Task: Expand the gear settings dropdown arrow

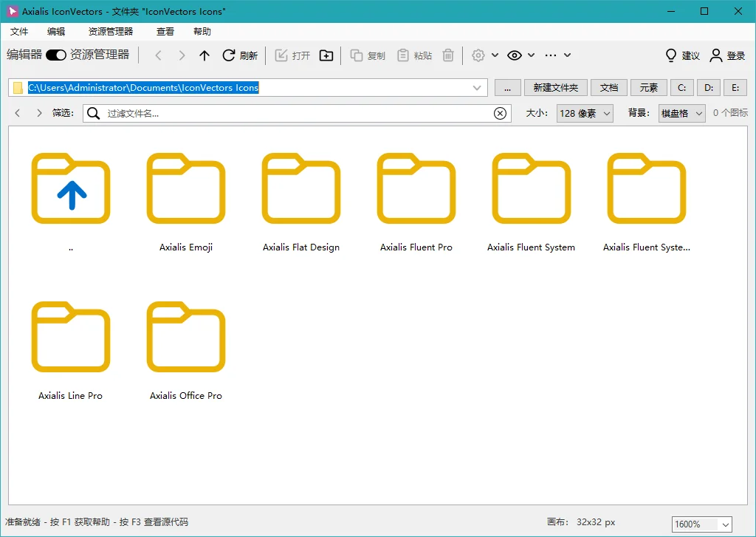Action: (x=495, y=55)
